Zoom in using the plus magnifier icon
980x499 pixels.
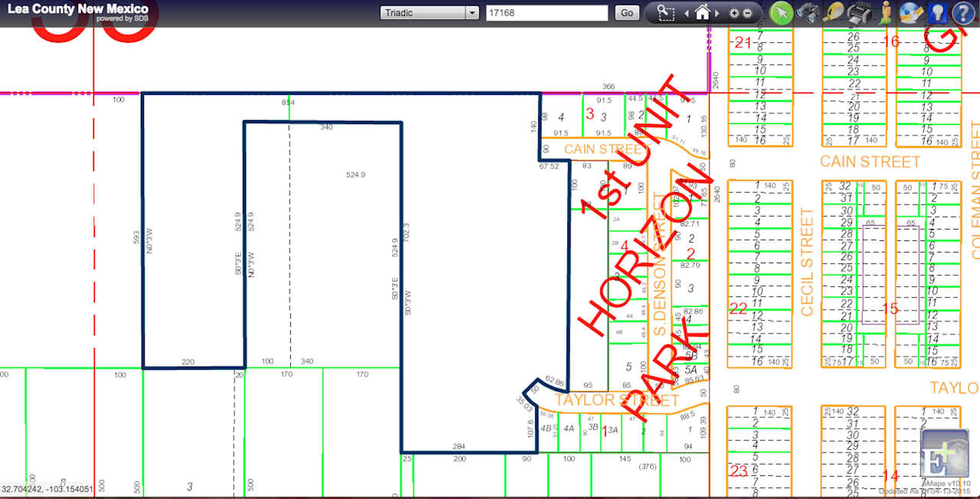[x=733, y=13]
